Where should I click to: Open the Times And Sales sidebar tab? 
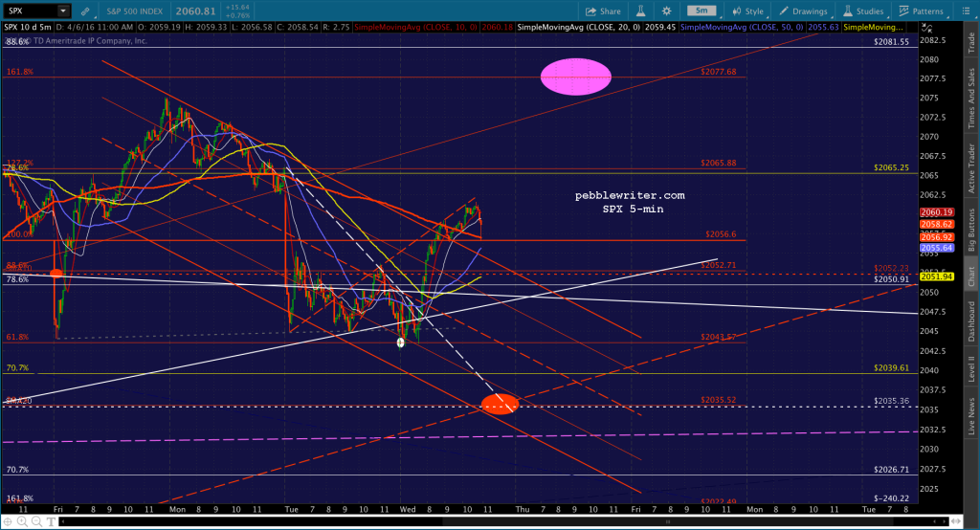[x=971, y=99]
